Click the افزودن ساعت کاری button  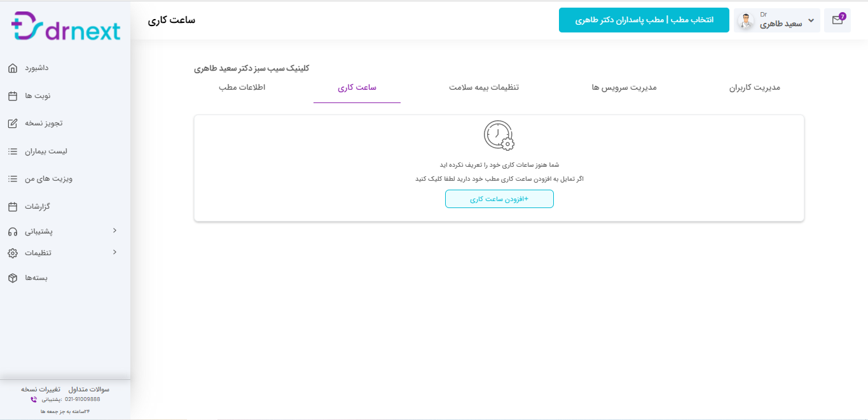point(499,199)
